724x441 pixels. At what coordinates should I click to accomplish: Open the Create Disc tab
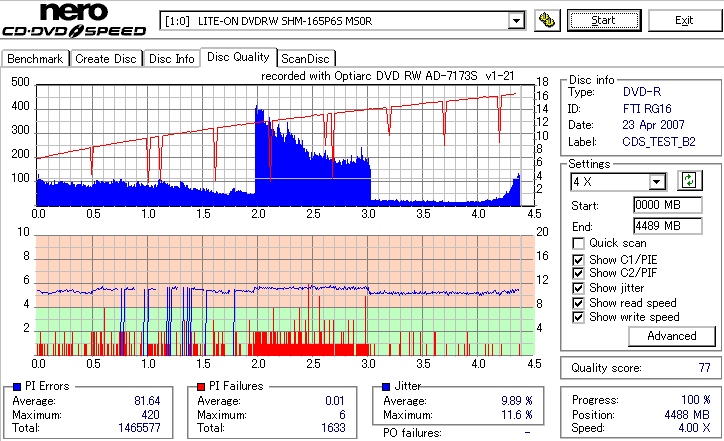pyautogui.click(x=106, y=59)
